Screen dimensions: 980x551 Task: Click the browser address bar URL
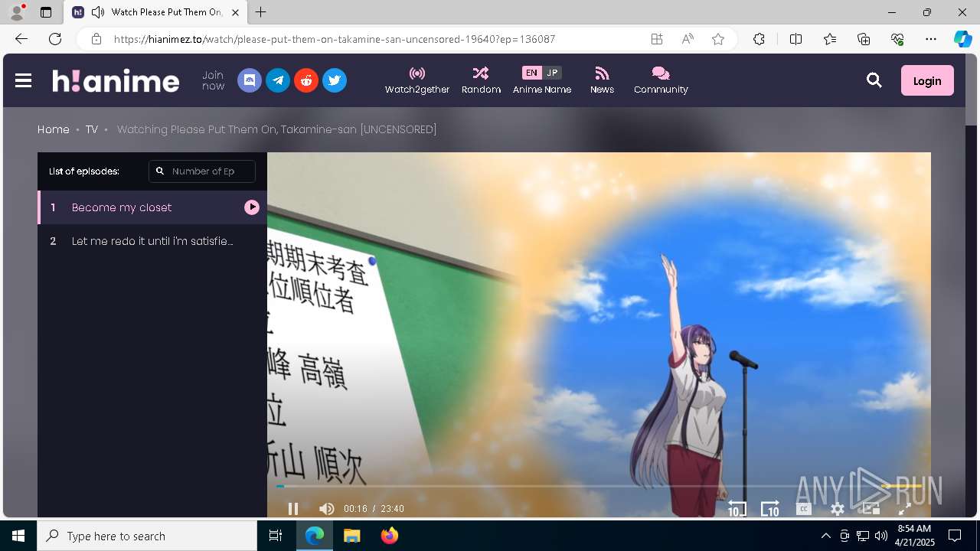pos(335,39)
